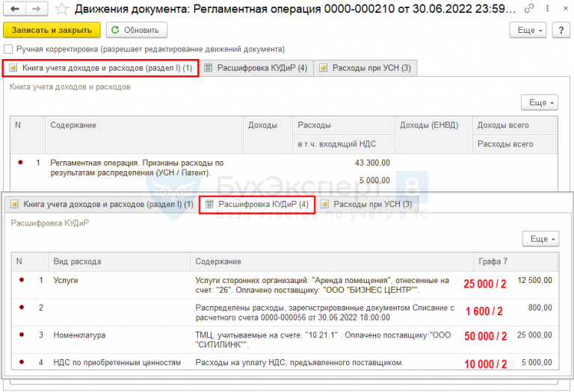Click the 800,00 value in Графа 7

(x=540, y=308)
